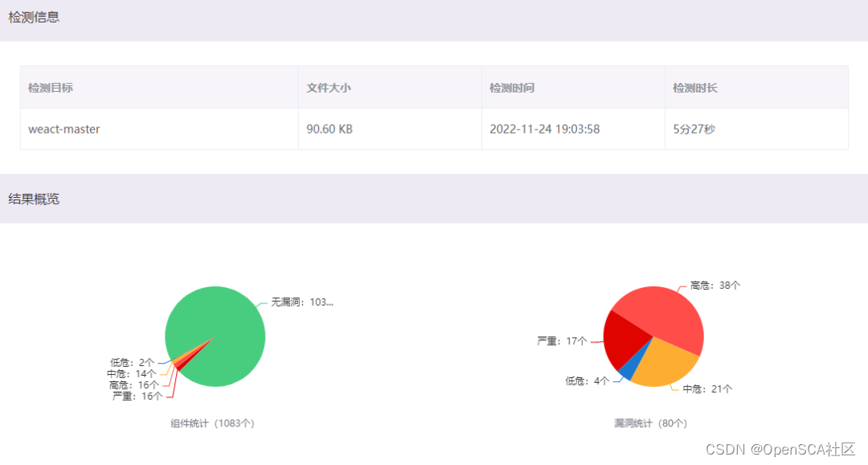Click the 无漏洞 label on component chart
The image size is (868, 465).
302,302
